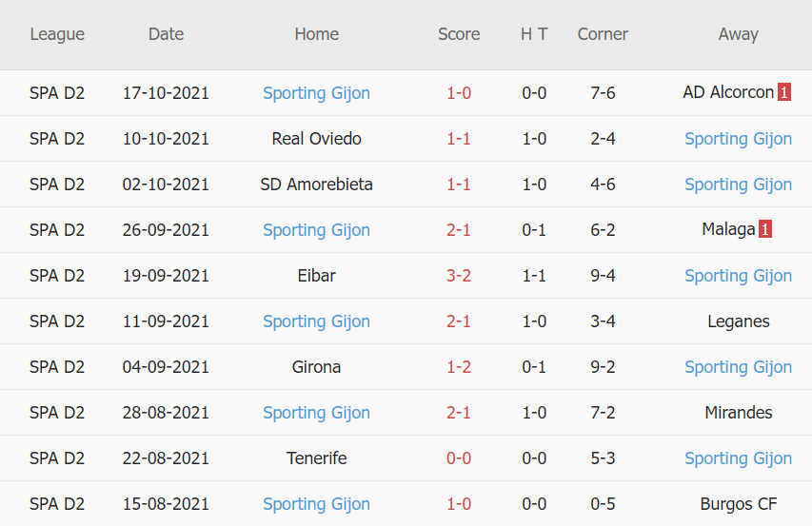Screen dimensions: 812x526
Task: Select Mirandes away team
Action: click(x=738, y=413)
